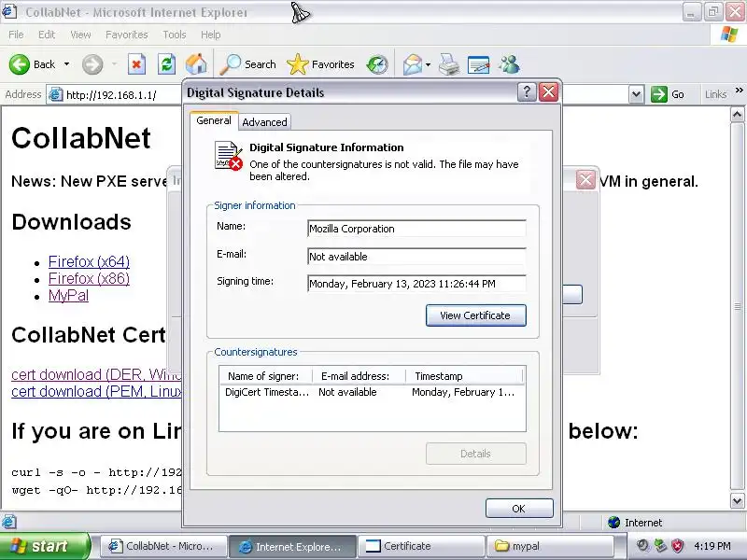This screenshot has width=747, height=560.
Task: Go to the Home page icon
Action: pyautogui.click(x=196, y=64)
